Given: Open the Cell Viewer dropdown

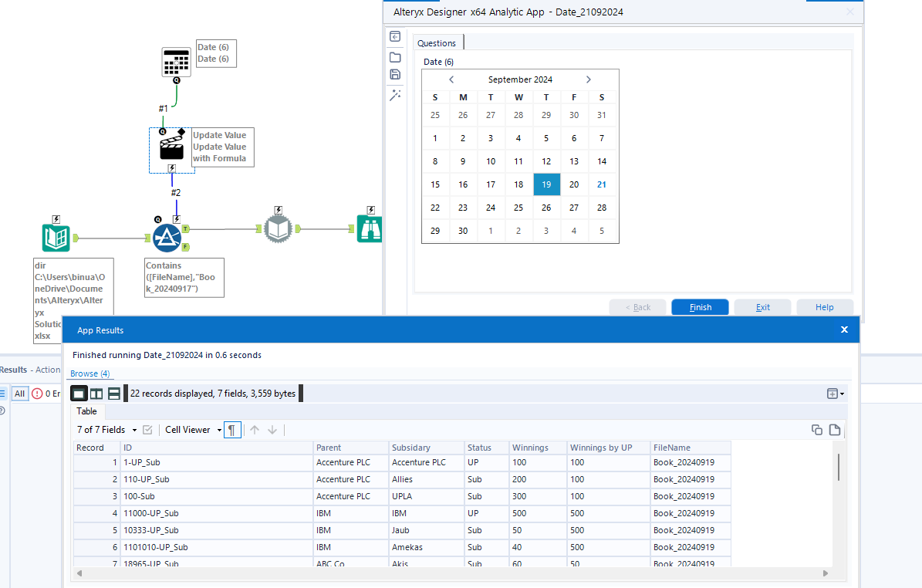Looking at the screenshot, I should point(191,430).
